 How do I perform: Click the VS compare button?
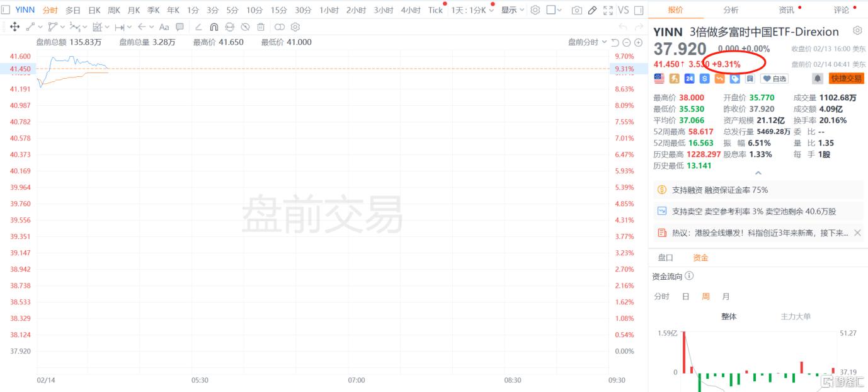(x=624, y=10)
